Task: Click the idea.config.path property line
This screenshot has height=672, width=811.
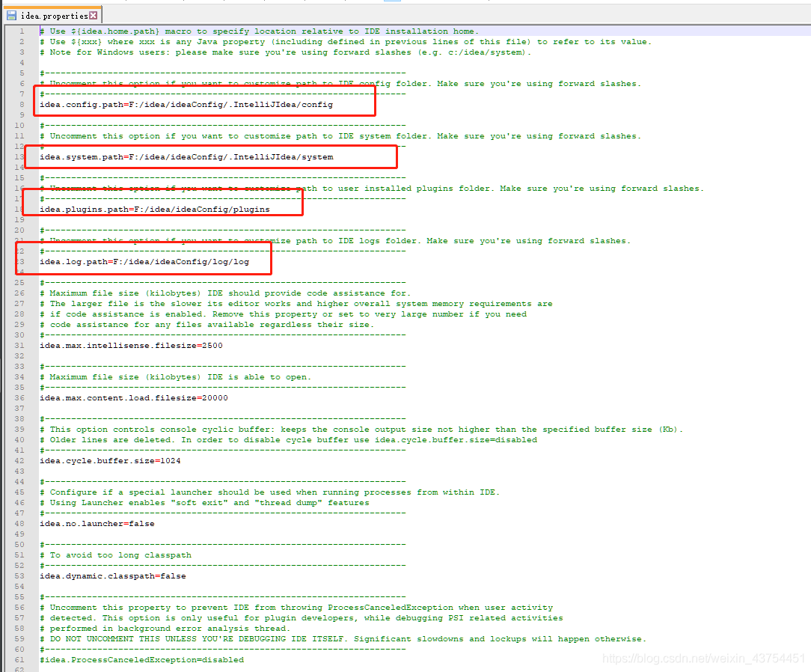Action: click(186, 105)
